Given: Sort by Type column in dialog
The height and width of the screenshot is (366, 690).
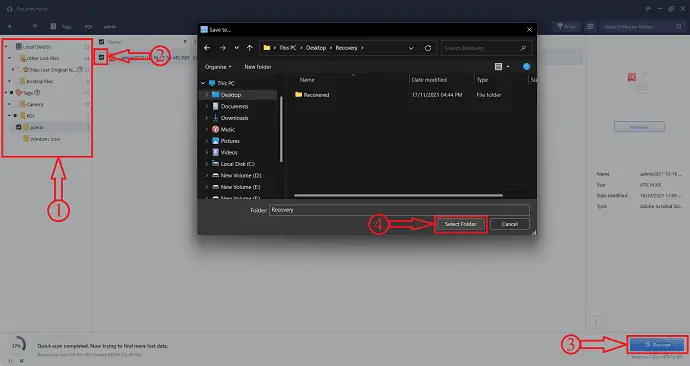Looking at the screenshot, I should coord(482,80).
